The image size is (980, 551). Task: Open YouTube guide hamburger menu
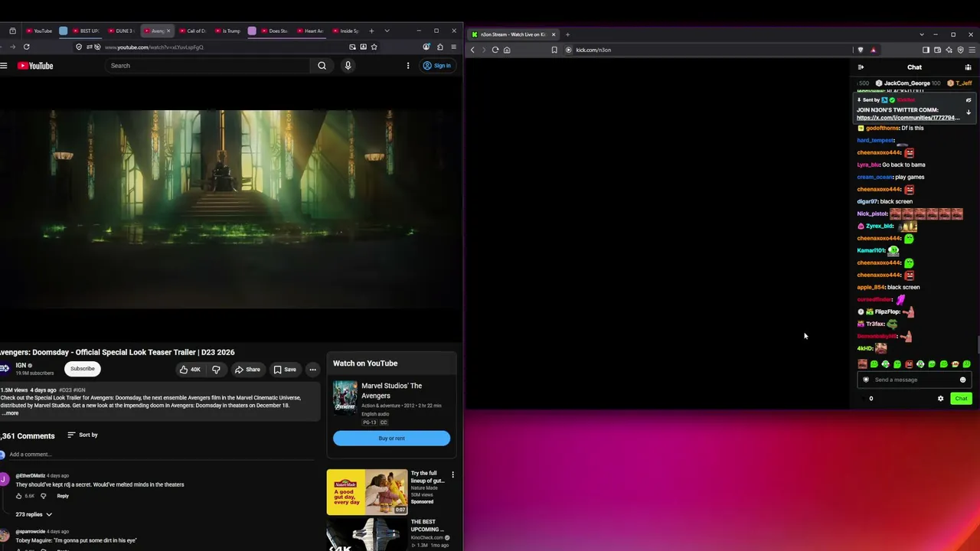[4, 66]
